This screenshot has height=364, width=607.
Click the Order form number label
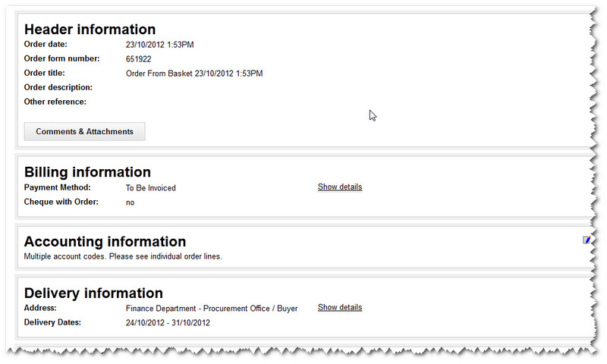[x=61, y=58]
